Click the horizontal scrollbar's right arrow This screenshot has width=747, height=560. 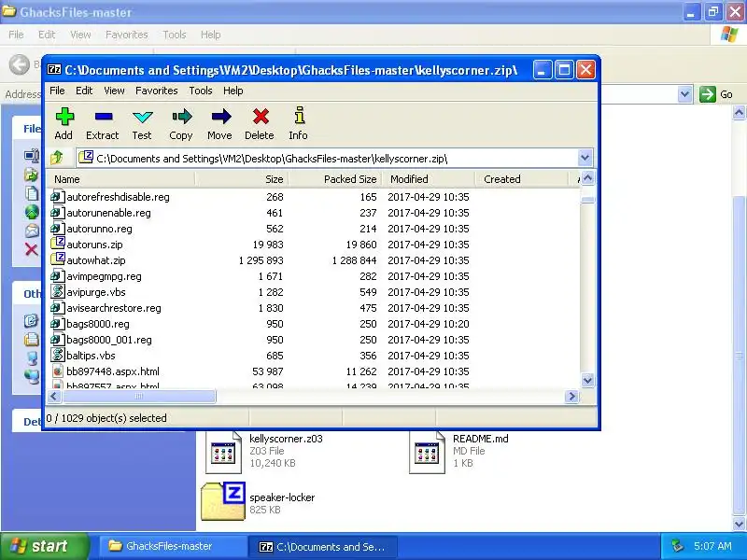(x=571, y=396)
